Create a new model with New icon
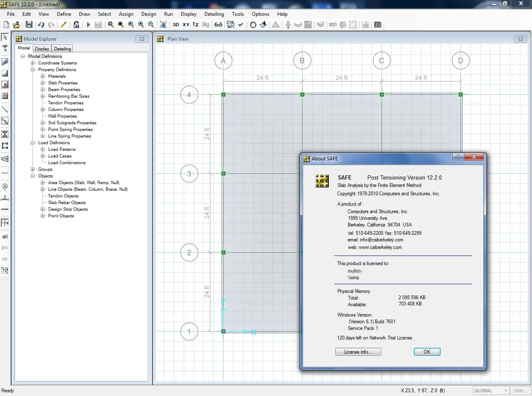 6,25
